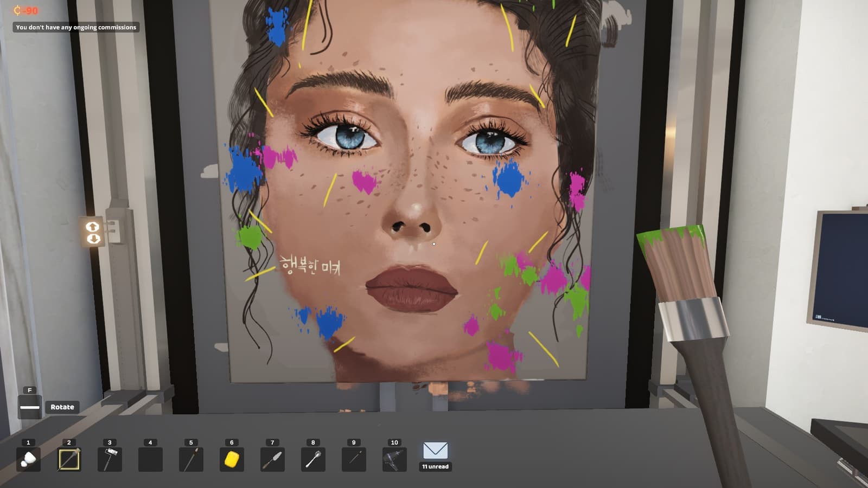Select the flat brush in slot 2
Screen dimensions: 868x488
(x=69, y=459)
